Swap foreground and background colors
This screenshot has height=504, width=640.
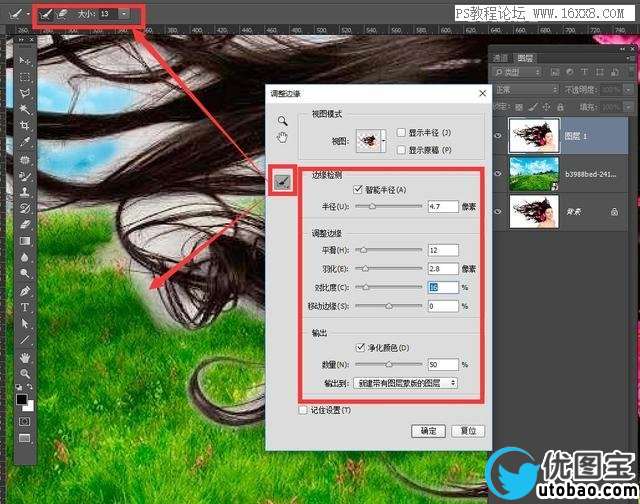click(30, 386)
